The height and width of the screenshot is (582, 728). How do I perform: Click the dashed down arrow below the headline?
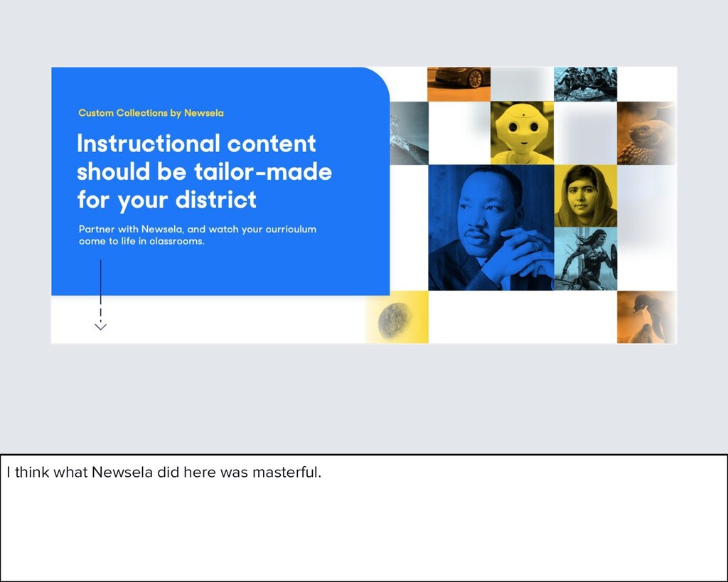point(101,295)
